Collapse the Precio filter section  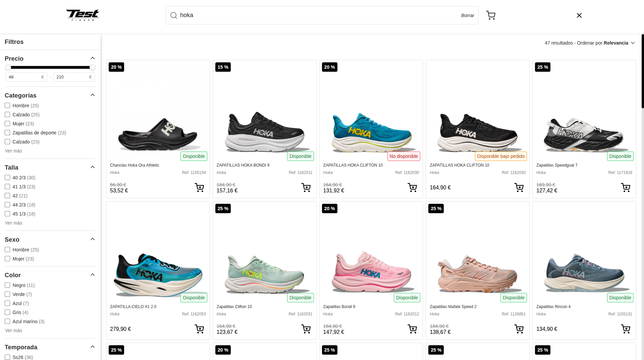click(93, 58)
